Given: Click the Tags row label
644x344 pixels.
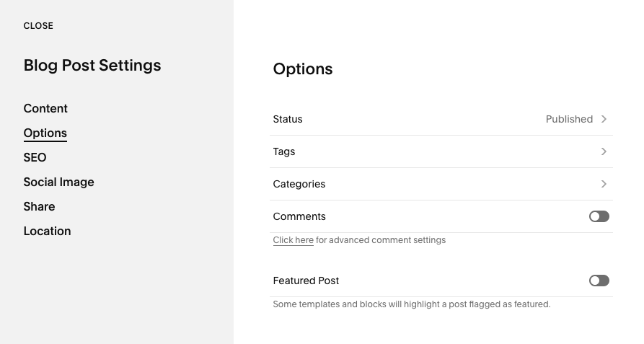Looking at the screenshot, I should [284, 151].
